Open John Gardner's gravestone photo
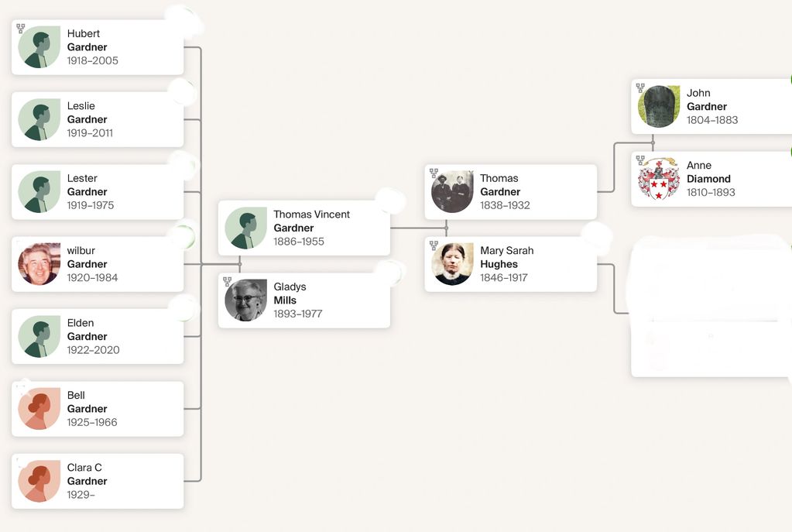The image size is (792, 532). coord(660,107)
